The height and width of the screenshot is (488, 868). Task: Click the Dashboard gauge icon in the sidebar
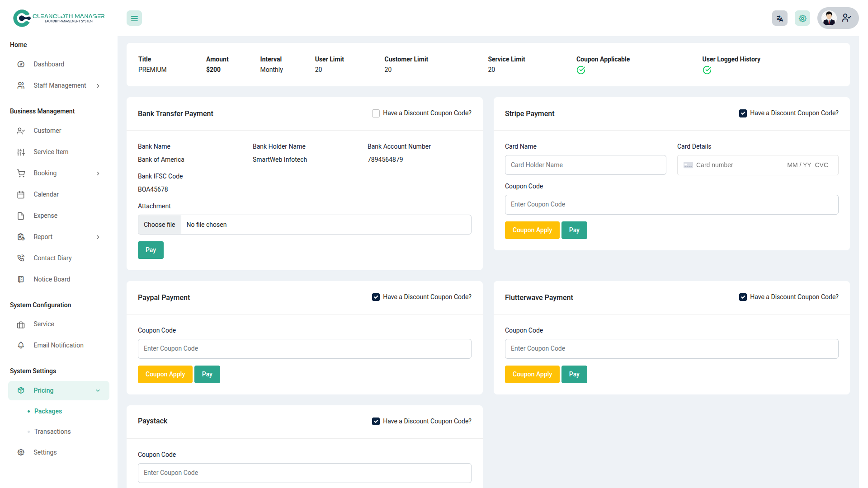pyautogui.click(x=21, y=64)
